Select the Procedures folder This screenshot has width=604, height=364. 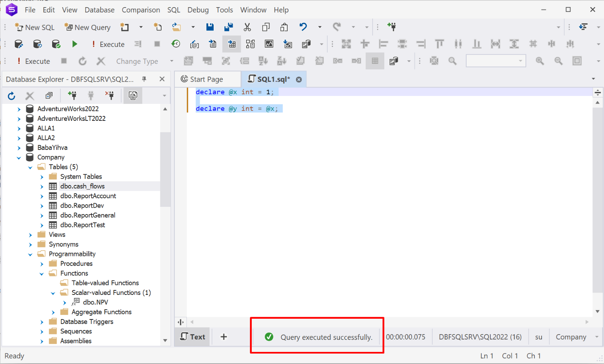point(76,264)
